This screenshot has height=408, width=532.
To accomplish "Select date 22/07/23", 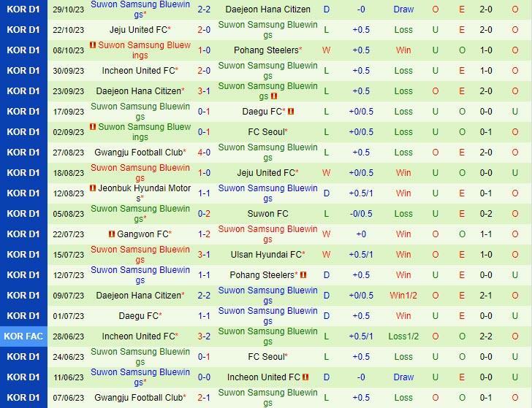I will click(68, 234).
